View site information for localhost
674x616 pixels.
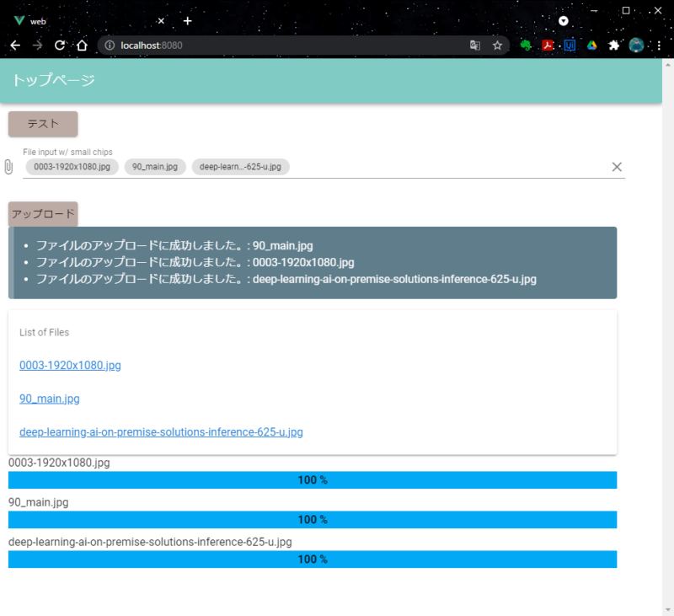[109, 46]
